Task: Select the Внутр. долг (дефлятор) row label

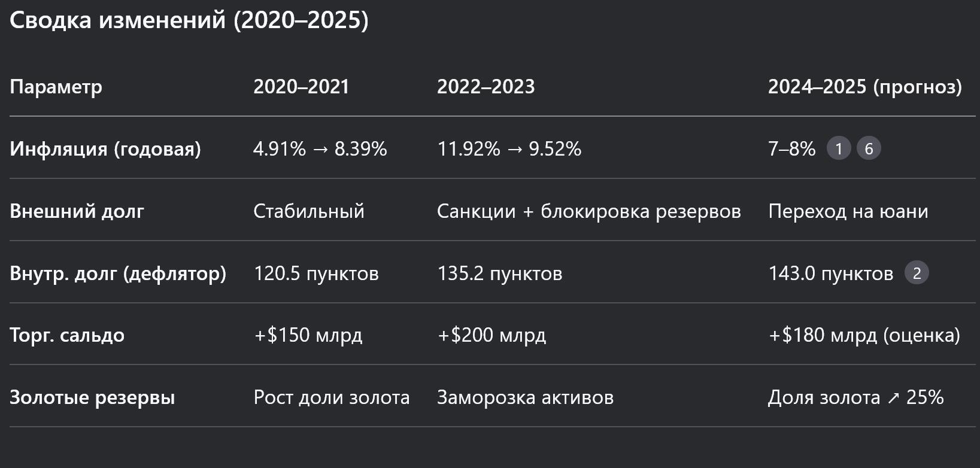Action: point(118,273)
